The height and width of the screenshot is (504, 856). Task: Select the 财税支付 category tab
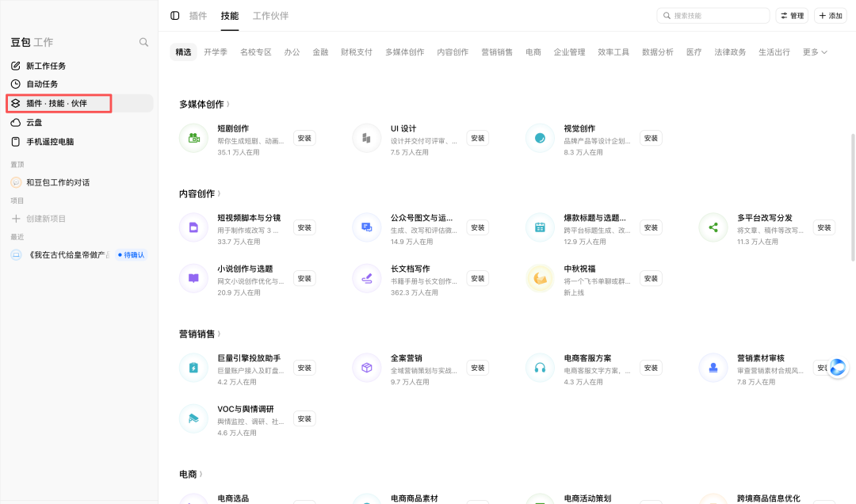coord(356,52)
